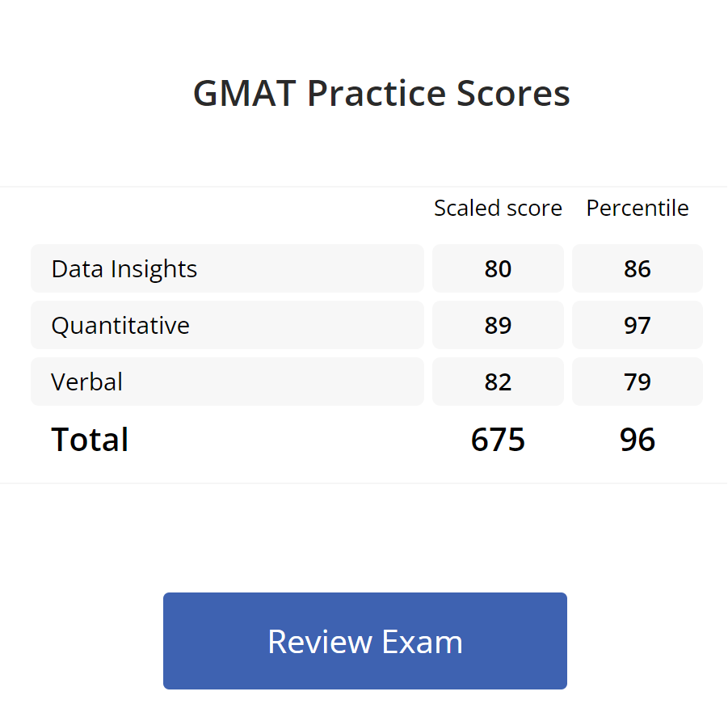This screenshot has height=721, width=728.
Task: Select the Quantitative row label
Action: point(120,325)
